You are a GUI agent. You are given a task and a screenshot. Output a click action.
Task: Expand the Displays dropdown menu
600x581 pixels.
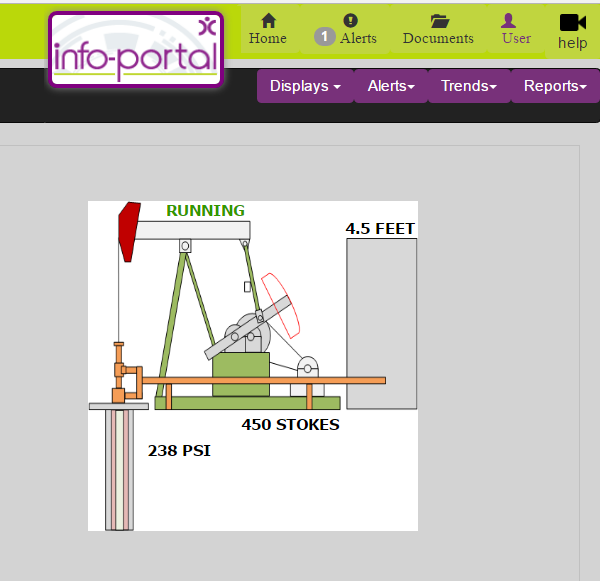[x=305, y=86]
